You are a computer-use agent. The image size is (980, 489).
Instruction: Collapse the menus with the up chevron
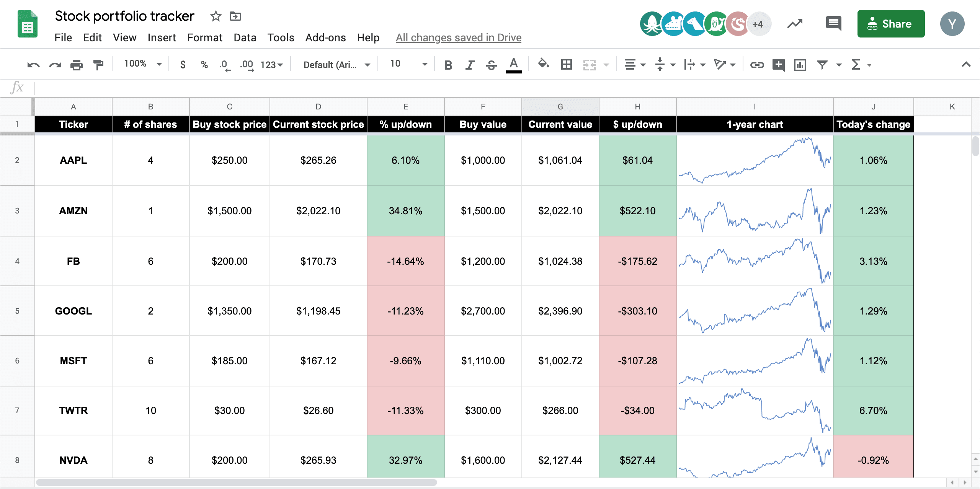tap(966, 64)
